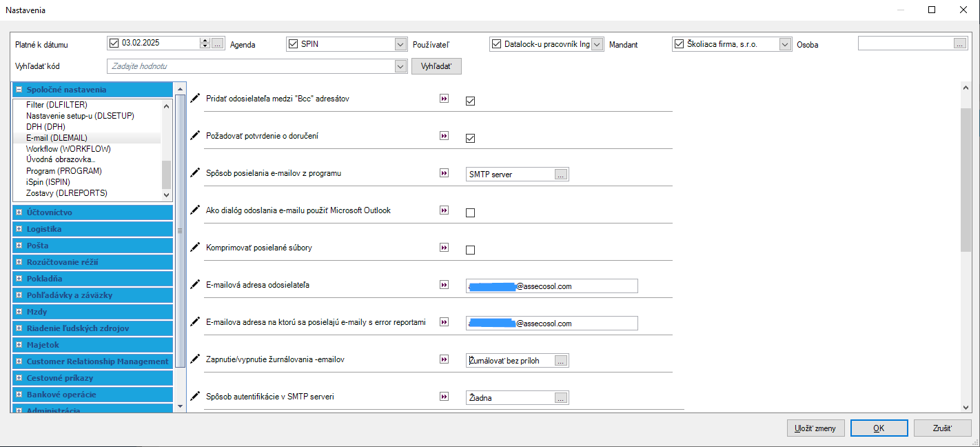Viewport: 980px width, 447px height.
Task: Enable 'Ako dialóg odoslania e-mailu použiť Microsoft Outlook' checkbox
Action: [471, 212]
